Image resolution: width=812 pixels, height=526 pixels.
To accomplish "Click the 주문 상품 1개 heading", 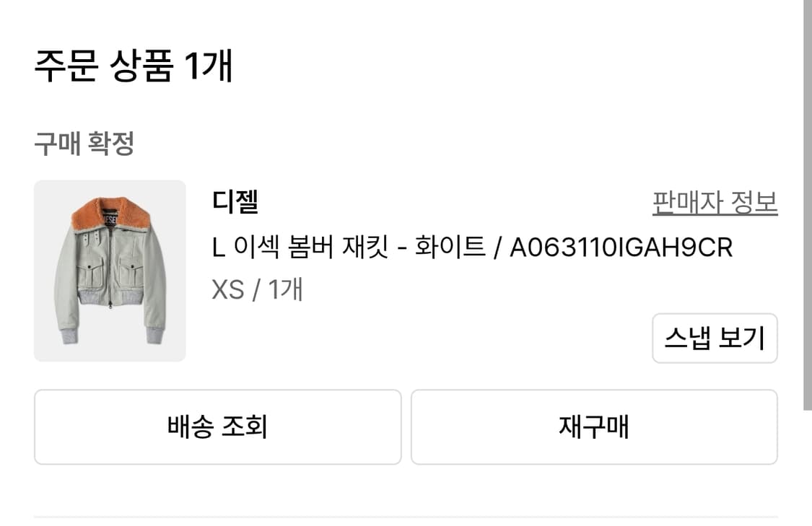I will coord(134,67).
